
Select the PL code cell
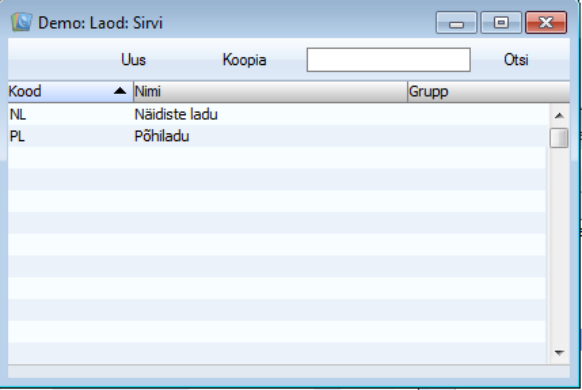tap(17, 137)
